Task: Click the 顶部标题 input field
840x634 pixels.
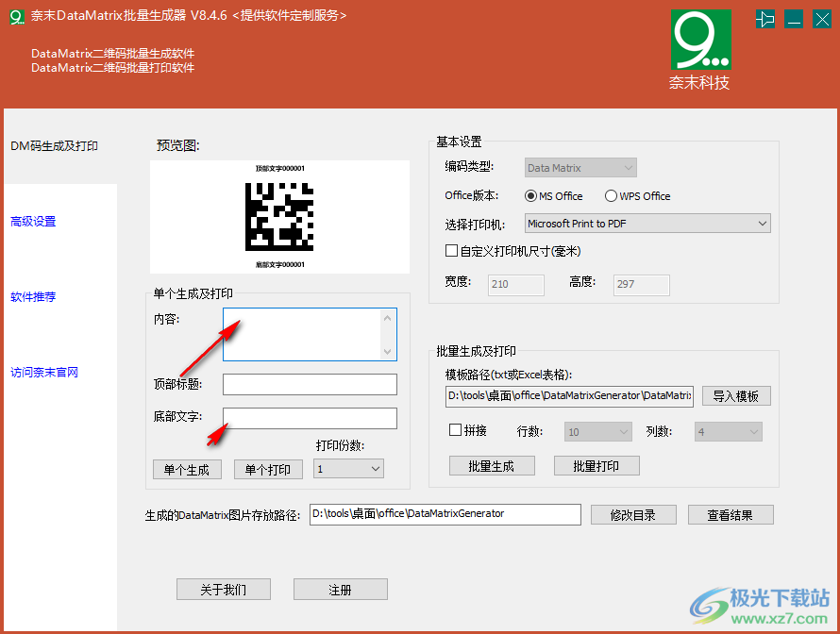Action: coord(310,384)
